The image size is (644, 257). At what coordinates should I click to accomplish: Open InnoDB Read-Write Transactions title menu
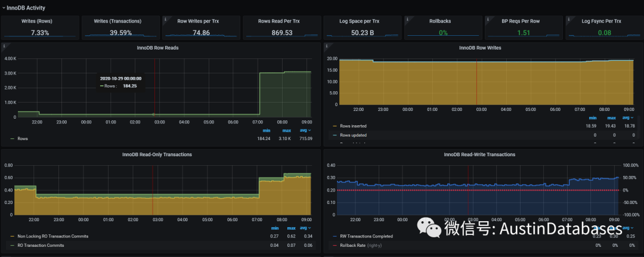[479, 154]
